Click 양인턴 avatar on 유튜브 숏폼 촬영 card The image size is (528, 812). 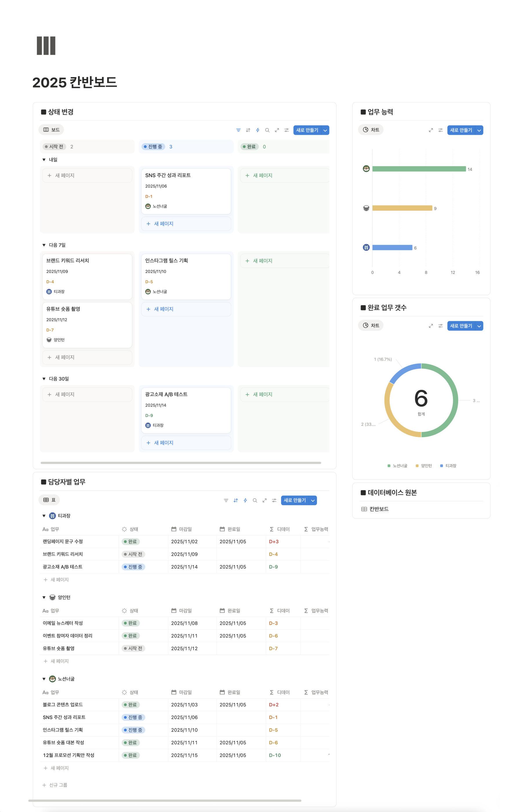49,339
